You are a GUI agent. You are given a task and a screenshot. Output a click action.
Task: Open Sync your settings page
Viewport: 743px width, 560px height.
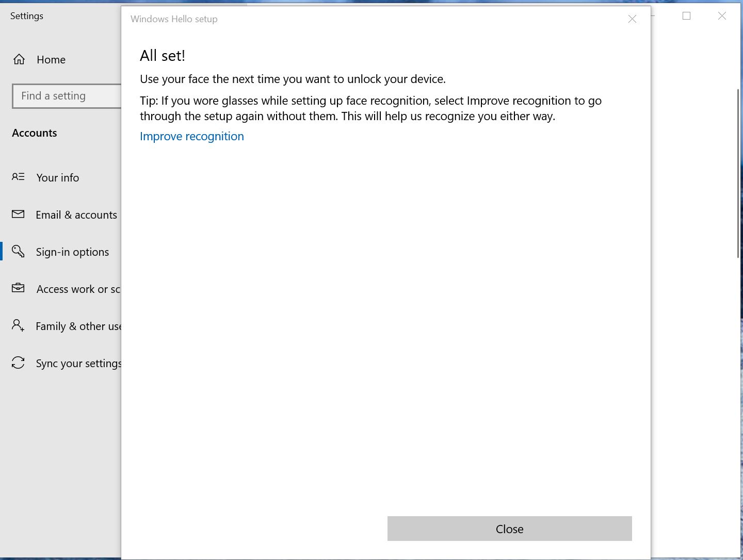click(78, 363)
